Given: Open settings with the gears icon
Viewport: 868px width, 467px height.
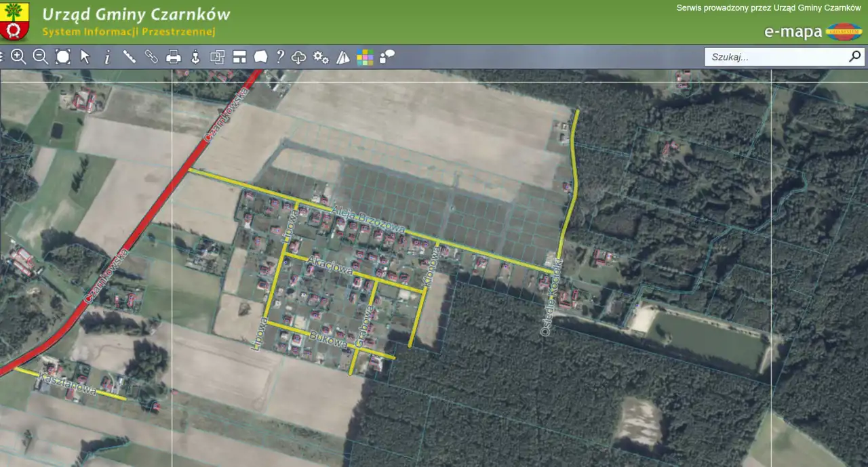Looking at the screenshot, I should tap(321, 57).
